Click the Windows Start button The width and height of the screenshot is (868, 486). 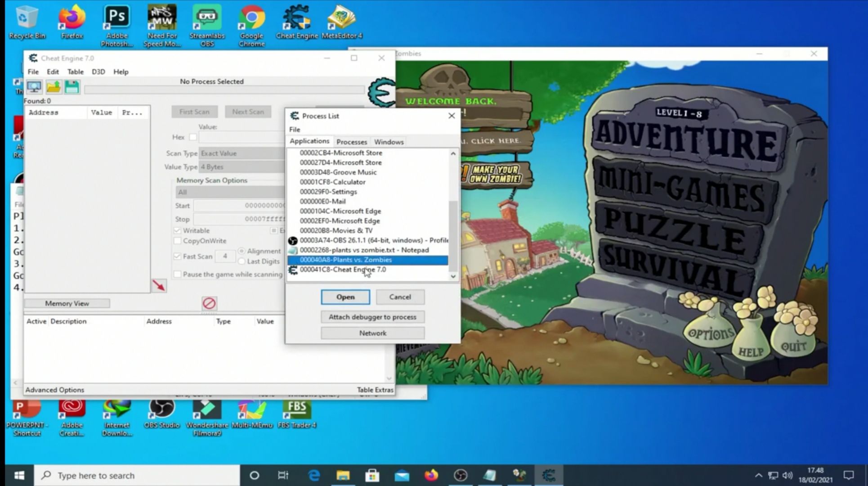tap(19, 475)
